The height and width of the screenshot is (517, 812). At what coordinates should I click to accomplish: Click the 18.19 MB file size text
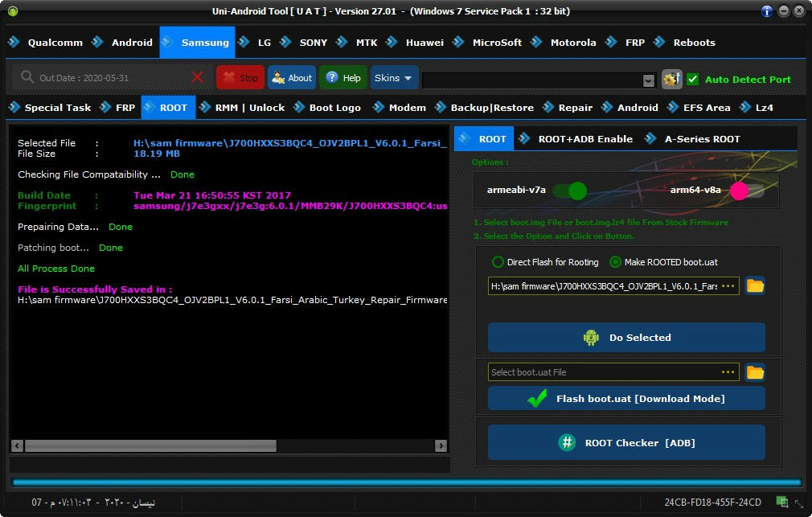[x=157, y=154]
